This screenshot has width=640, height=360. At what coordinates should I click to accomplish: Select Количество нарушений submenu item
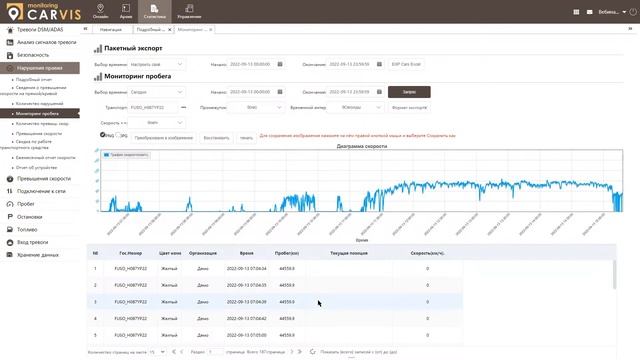click(x=39, y=104)
